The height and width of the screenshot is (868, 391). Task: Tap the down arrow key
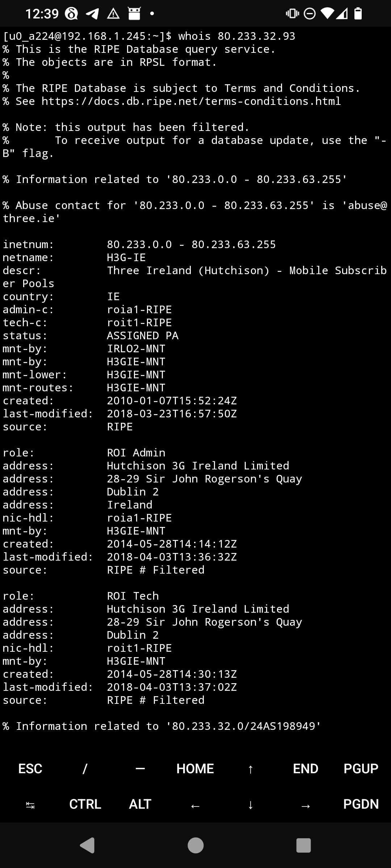coord(250,805)
